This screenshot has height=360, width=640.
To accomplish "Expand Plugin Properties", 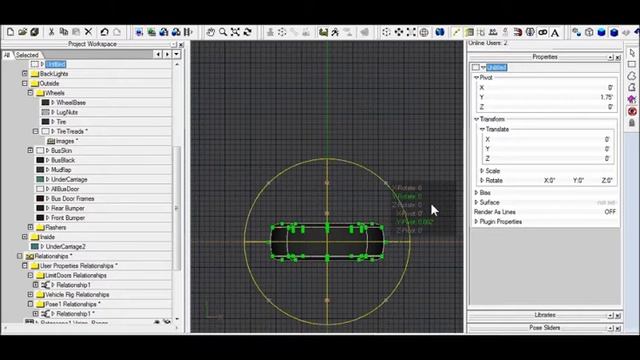I will tap(476, 221).
